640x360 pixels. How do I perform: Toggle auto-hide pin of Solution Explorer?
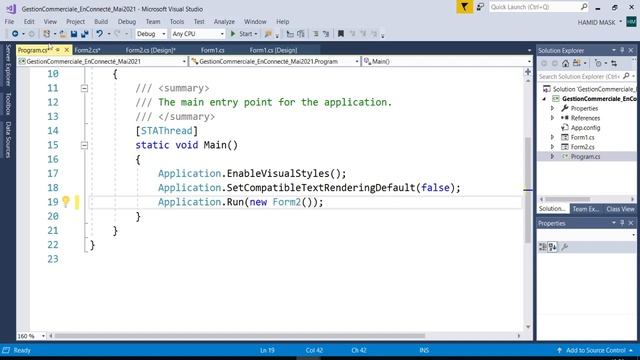point(622,50)
